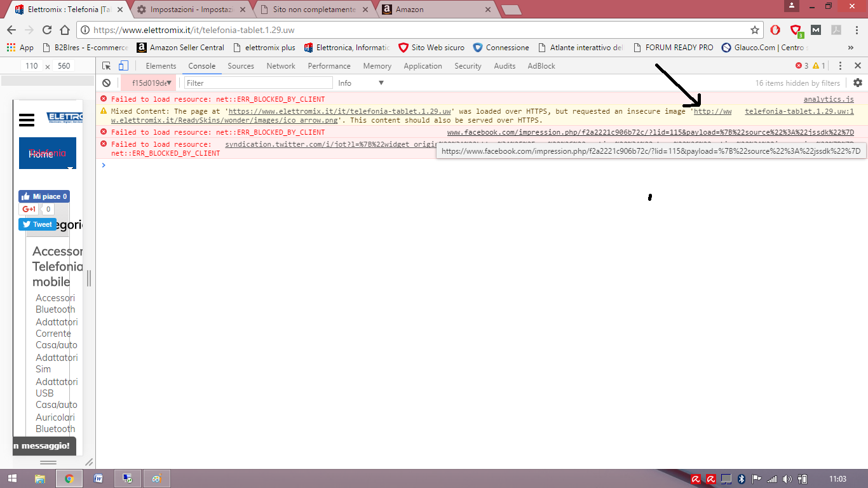Go to the Application tab
The height and width of the screenshot is (488, 868).
pyautogui.click(x=423, y=66)
